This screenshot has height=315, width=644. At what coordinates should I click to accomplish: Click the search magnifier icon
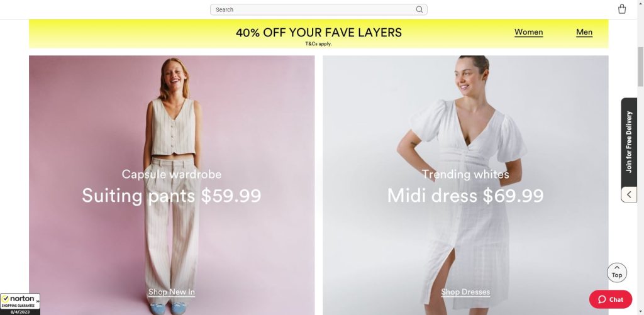coord(419,9)
